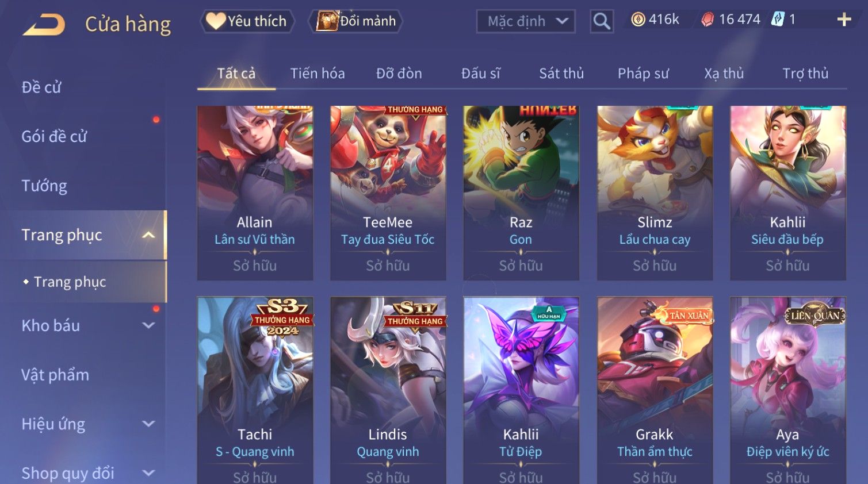Expand the Kho báu sidebar section
This screenshot has height=484, width=868.
(148, 325)
